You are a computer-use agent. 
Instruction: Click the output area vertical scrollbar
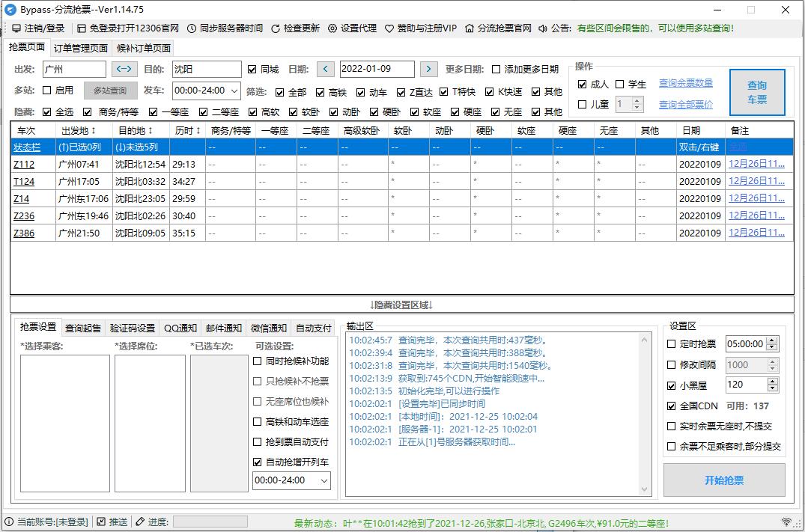point(644,415)
